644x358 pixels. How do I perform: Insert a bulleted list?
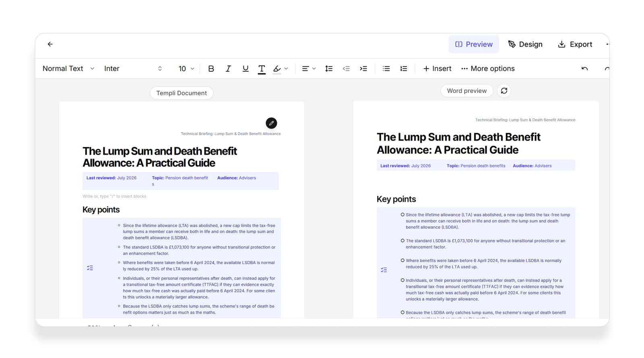[x=386, y=68]
